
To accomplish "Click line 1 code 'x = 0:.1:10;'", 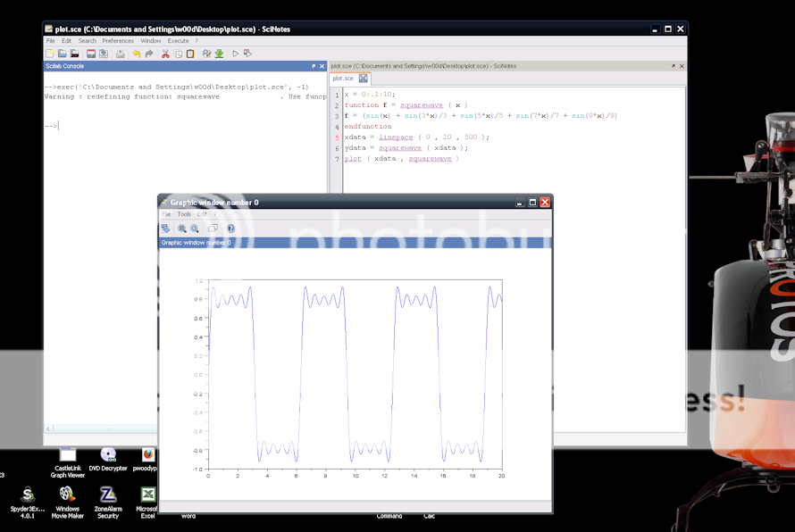I will click(370, 95).
